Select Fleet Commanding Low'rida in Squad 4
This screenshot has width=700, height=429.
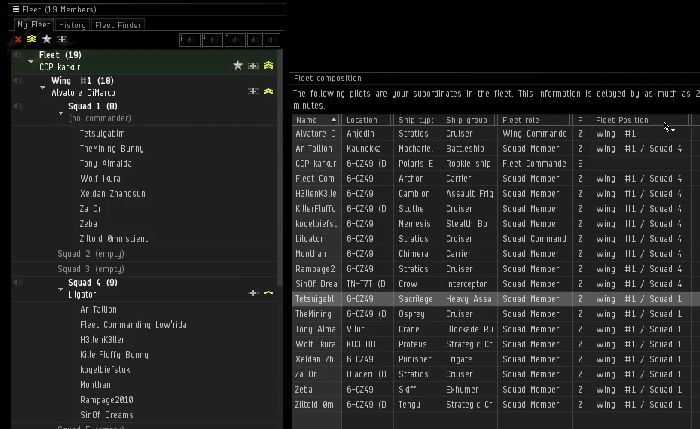(133, 325)
